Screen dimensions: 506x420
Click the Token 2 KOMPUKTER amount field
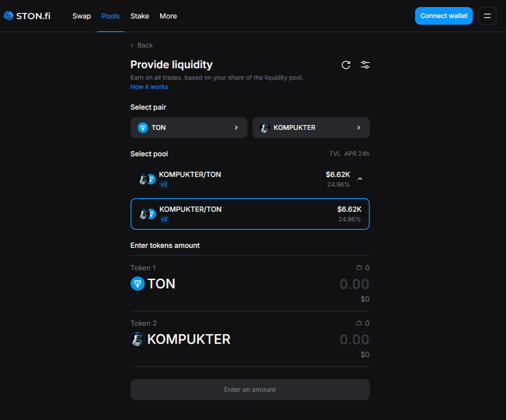[x=355, y=340]
